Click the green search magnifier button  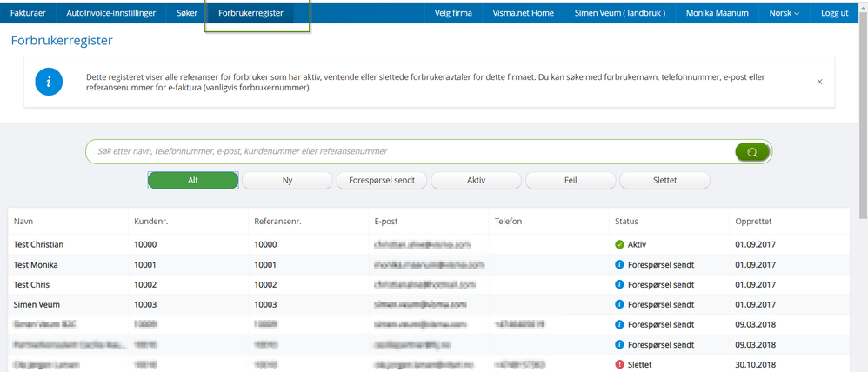point(751,152)
